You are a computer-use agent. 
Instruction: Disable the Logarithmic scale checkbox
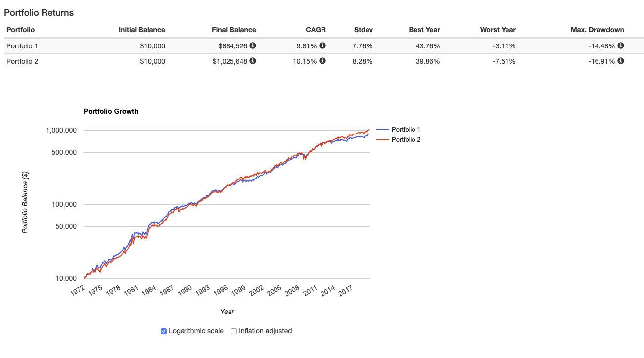click(x=164, y=331)
